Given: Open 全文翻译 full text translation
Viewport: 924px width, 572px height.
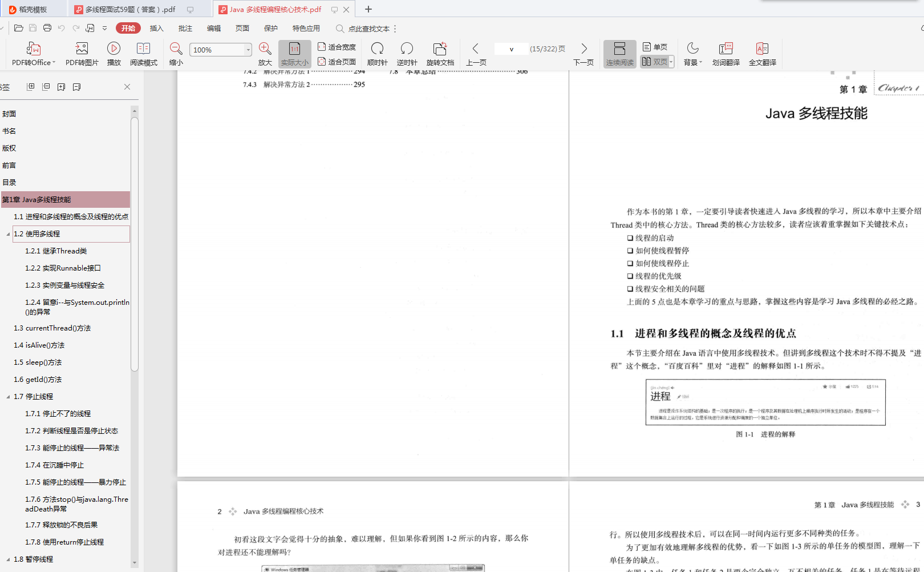Looking at the screenshot, I should pyautogui.click(x=762, y=54).
